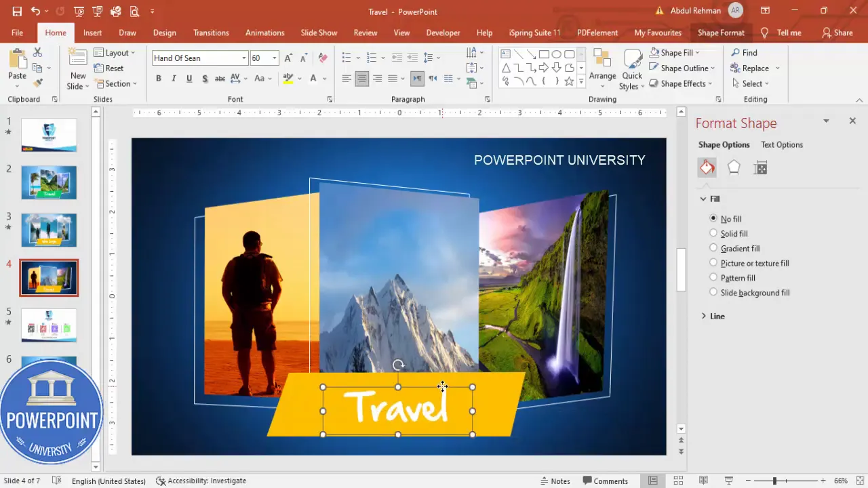Image resolution: width=868 pixels, height=488 pixels.
Task: Open the font name dropdown Hand Of Sean
Action: (244, 58)
